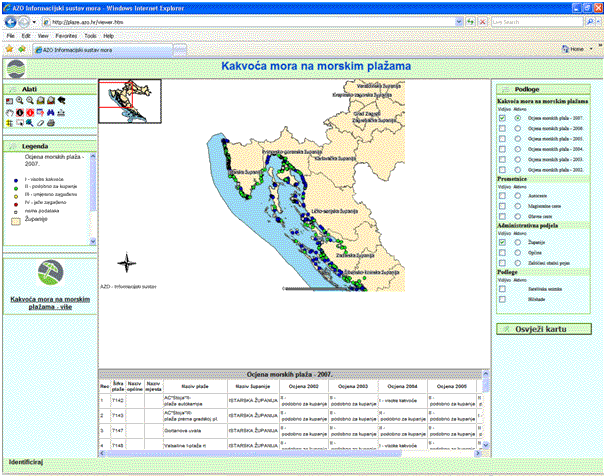Select the eraser clear selection tool

pos(40,124)
